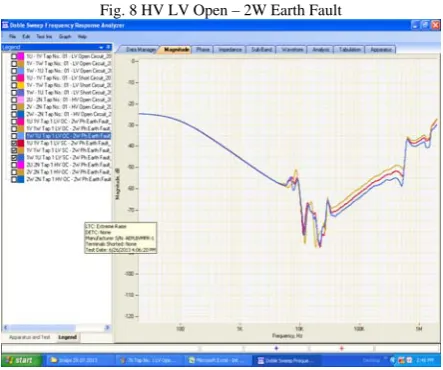
Task: Enable checkbox for 2U 2N HV OC Earth Fault
Action: [14, 165]
